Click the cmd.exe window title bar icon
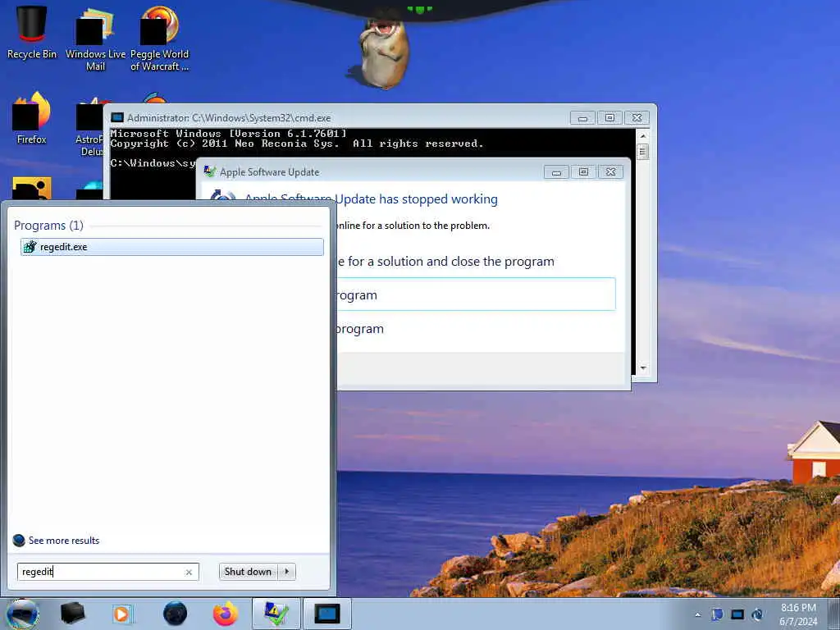The height and width of the screenshot is (630, 840). [117, 118]
